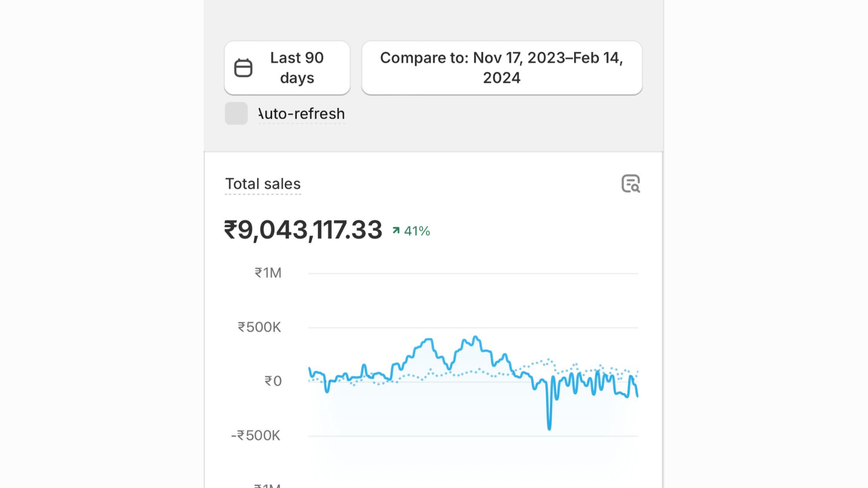Check the box beside Auto-refresh label
Screen dimensions: 868x488
(x=236, y=113)
